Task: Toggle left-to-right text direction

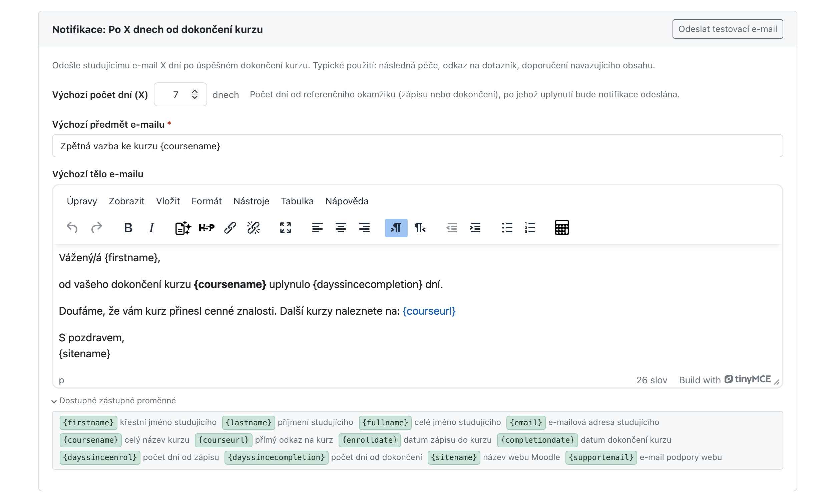Action: point(396,228)
